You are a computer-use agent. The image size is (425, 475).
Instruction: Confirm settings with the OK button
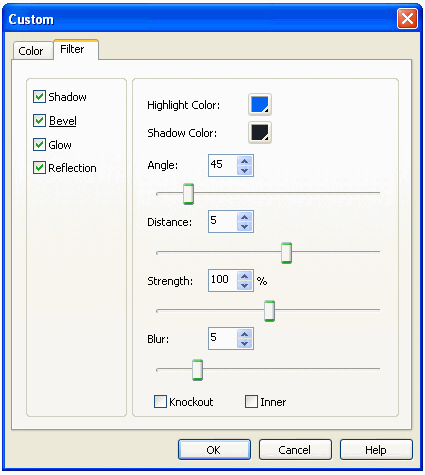[x=214, y=450]
